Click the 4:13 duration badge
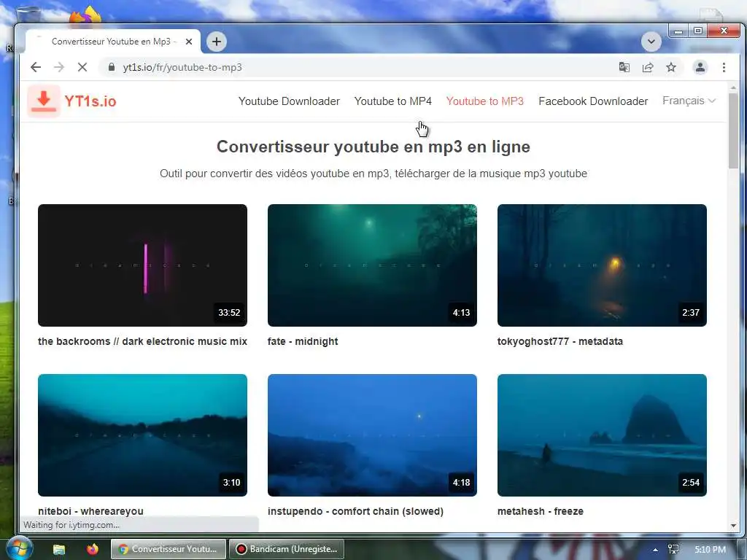 [461, 312]
